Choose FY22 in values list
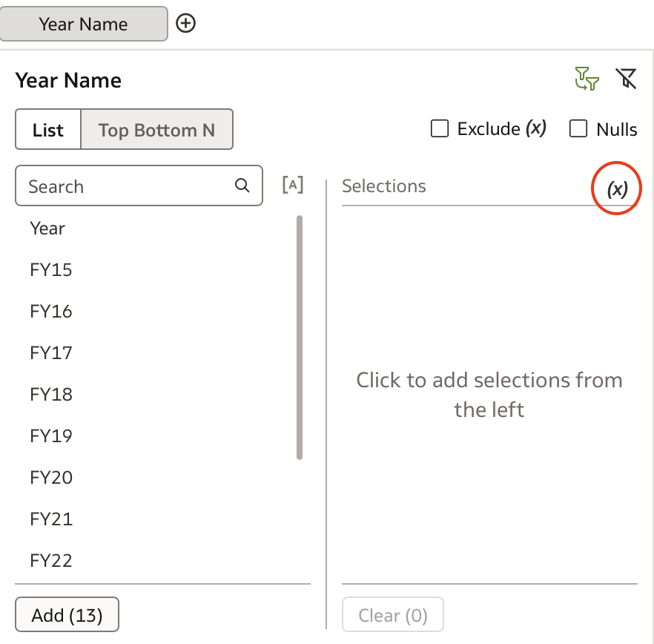Image resolution: width=654 pixels, height=644 pixels. point(51,560)
